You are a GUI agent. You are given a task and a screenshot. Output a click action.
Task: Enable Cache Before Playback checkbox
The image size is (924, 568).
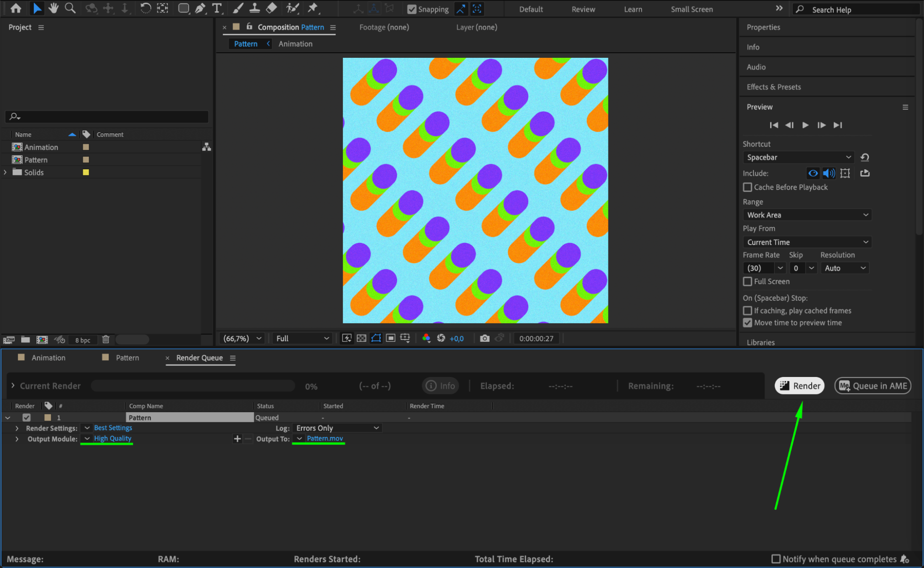747,187
